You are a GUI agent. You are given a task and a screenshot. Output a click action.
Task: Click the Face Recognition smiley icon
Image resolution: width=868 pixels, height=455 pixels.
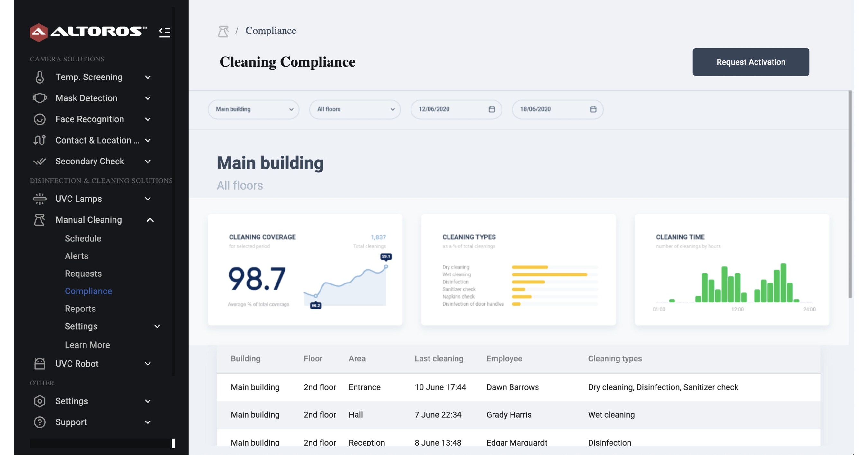point(40,119)
